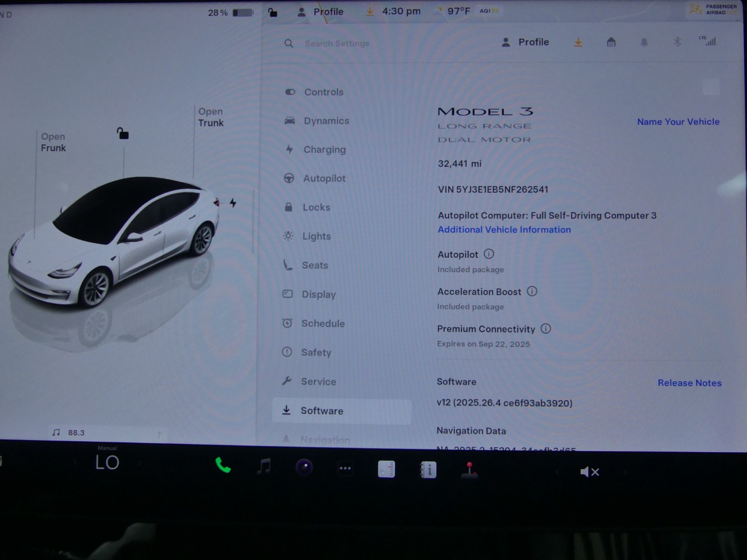
Task: Click the Name Your Vehicle link
Action: pyautogui.click(x=678, y=122)
